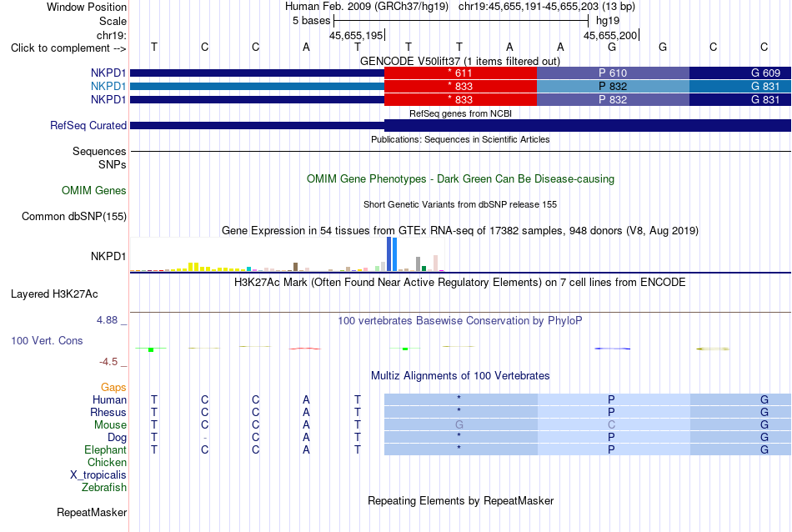The height and width of the screenshot is (532, 792).
Task: Click the Sequences track label
Action: coord(99,151)
